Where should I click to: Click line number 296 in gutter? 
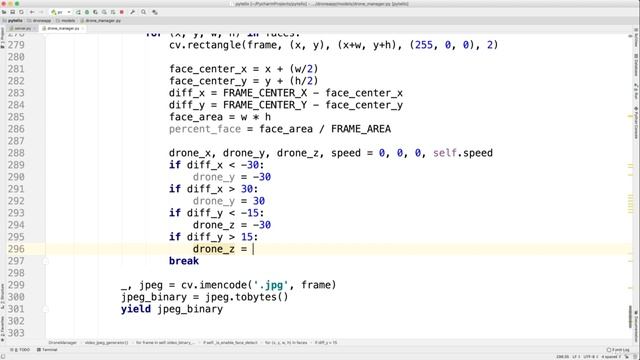(x=16, y=249)
